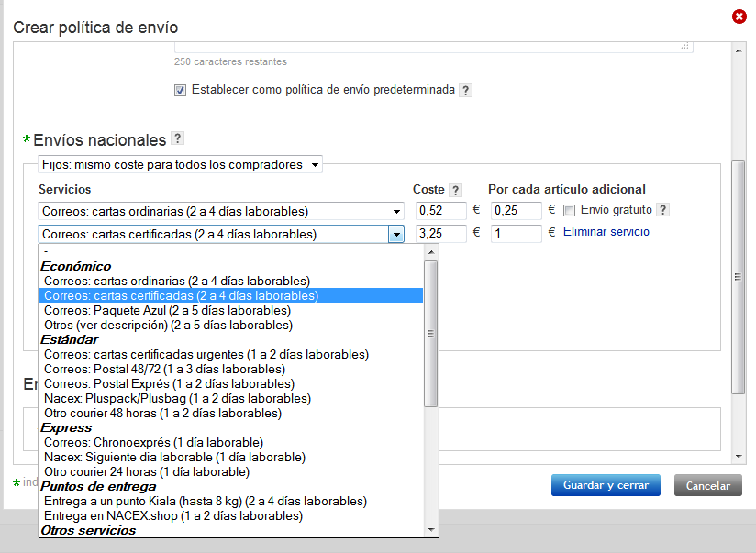The height and width of the screenshot is (553, 756).
Task: Click the additional item field containing 0,25
Action: click(x=517, y=211)
